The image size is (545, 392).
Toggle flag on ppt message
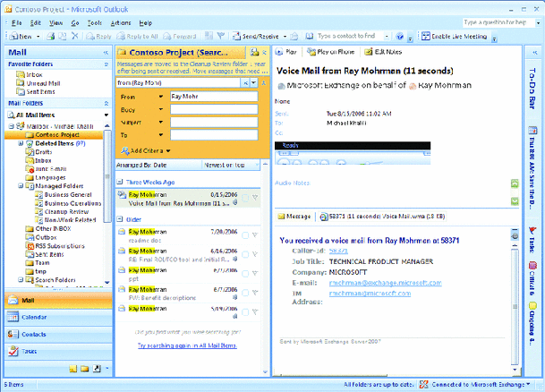[x=255, y=274]
